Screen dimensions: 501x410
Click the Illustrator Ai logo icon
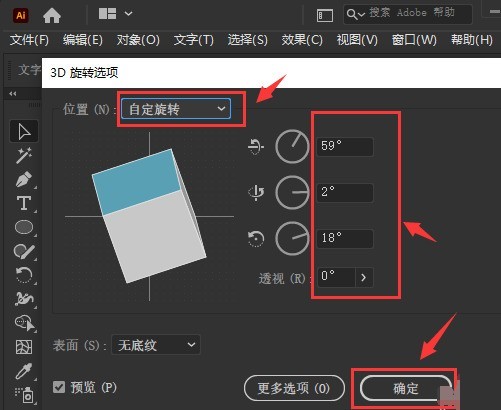click(21, 15)
